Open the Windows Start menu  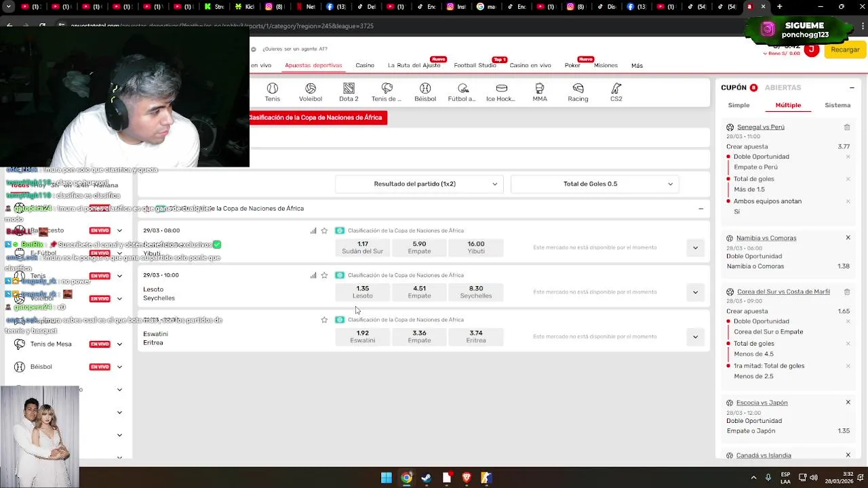pyautogui.click(x=387, y=478)
